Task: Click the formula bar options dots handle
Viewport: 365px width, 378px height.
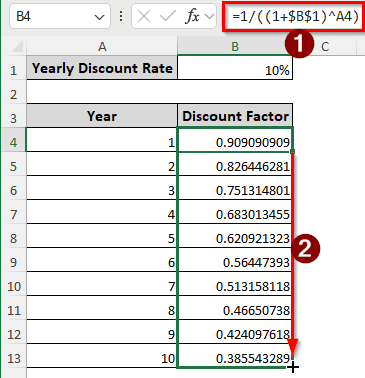Action: 121,16
